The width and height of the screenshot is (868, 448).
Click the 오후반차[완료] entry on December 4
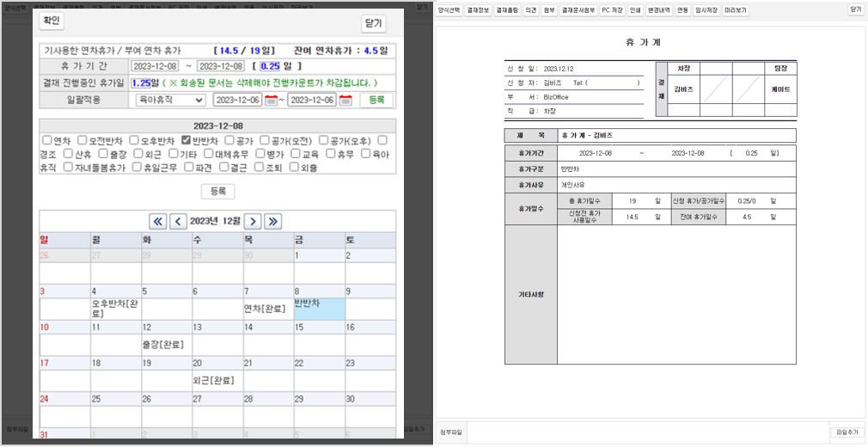pyautogui.click(x=115, y=309)
